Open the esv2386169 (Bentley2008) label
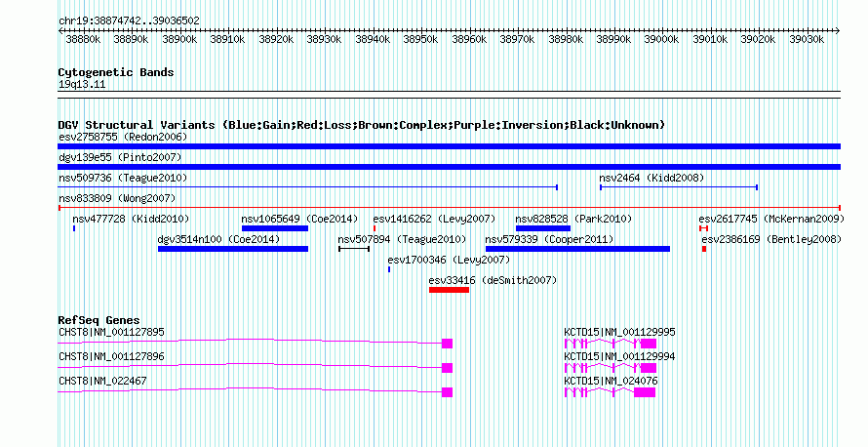The height and width of the screenshot is (447, 868). pos(771,239)
